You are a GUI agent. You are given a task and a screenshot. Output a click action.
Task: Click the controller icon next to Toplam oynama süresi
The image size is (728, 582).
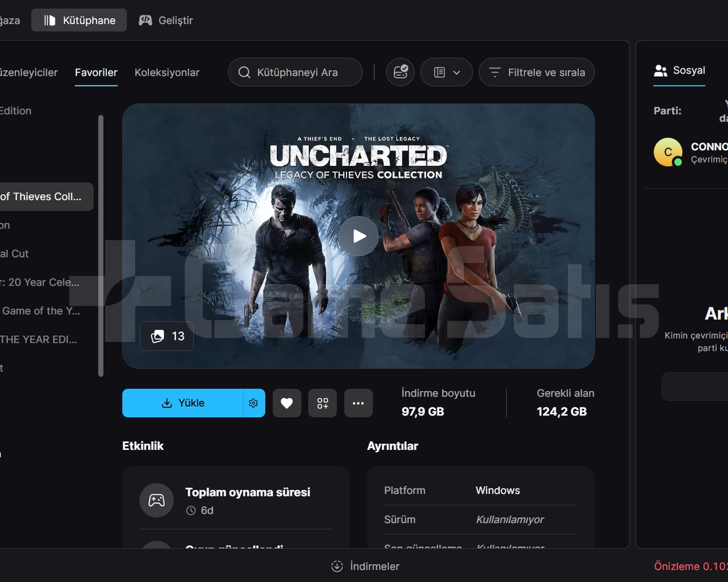click(x=157, y=500)
